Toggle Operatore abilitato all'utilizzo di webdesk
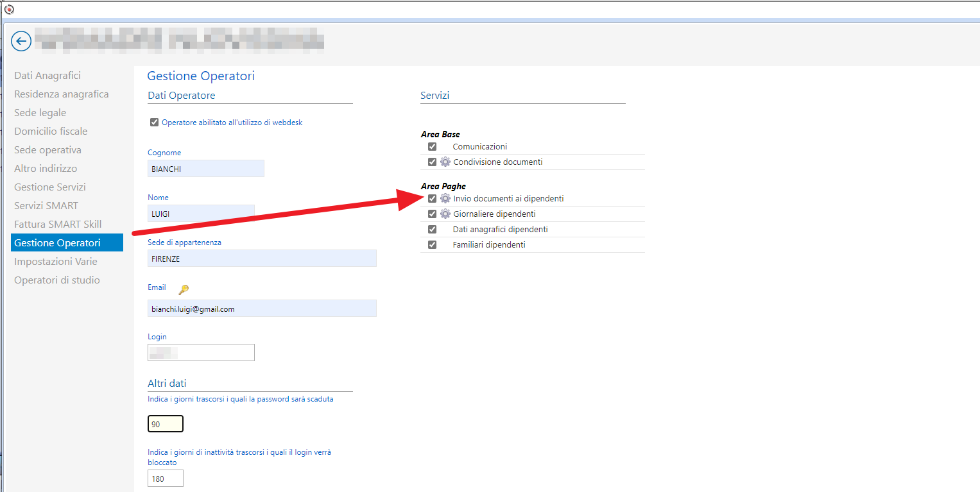Screen dimensions: 980x492 pyautogui.click(x=154, y=123)
